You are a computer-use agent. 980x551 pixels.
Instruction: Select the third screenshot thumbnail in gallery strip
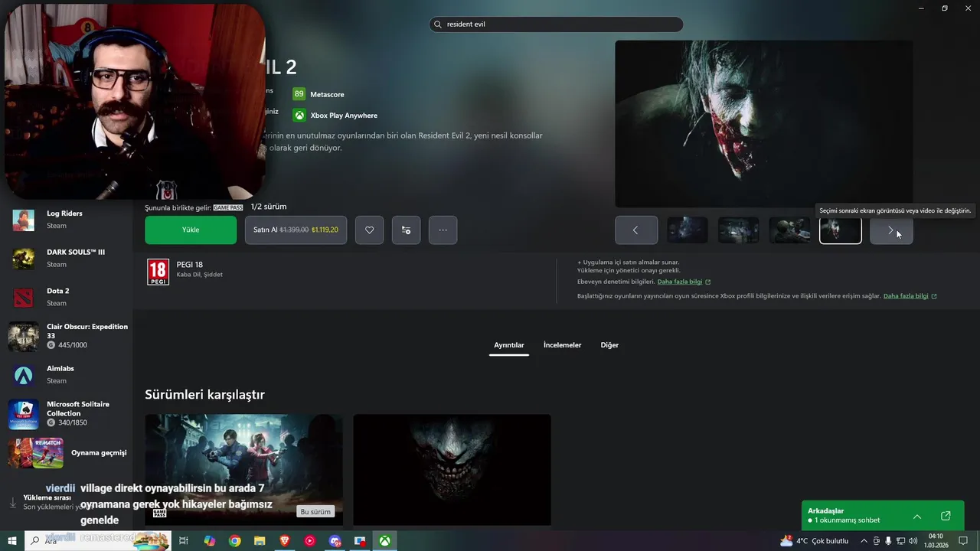tap(789, 230)
